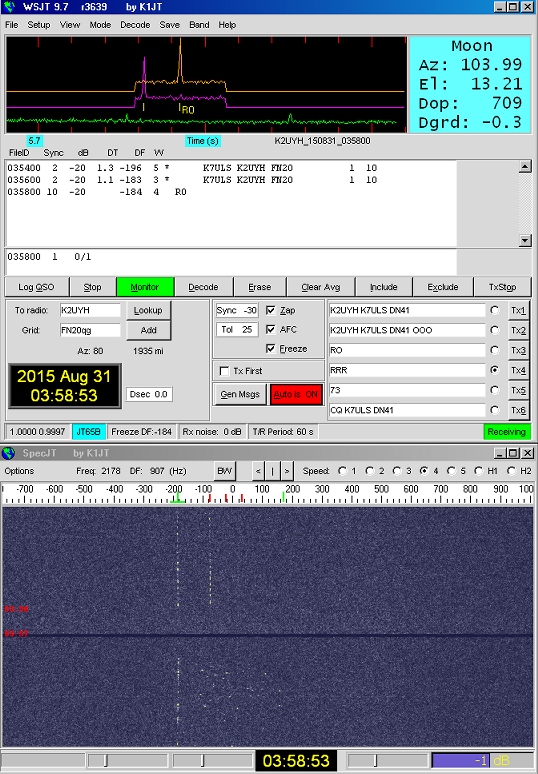
Task: Select SpecJT Speed H1
Action: click(478, 471)
